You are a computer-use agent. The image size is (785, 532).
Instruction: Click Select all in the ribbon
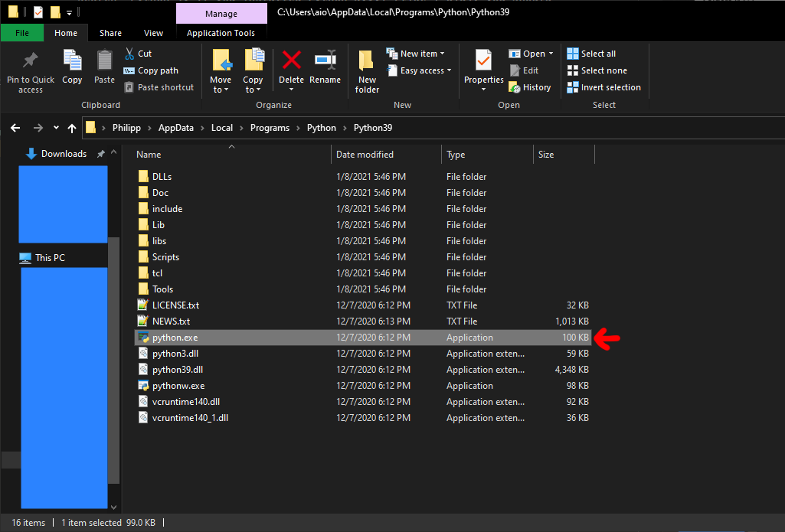597,54
